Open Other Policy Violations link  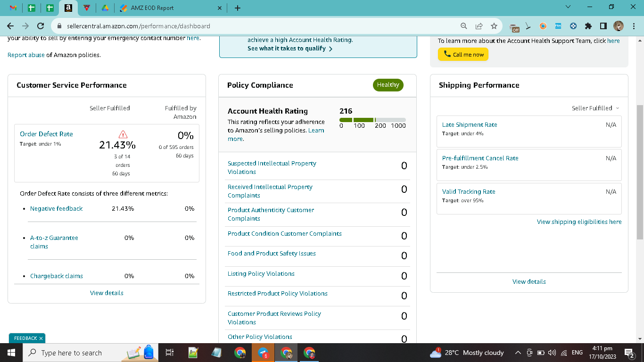coord(260,337)
